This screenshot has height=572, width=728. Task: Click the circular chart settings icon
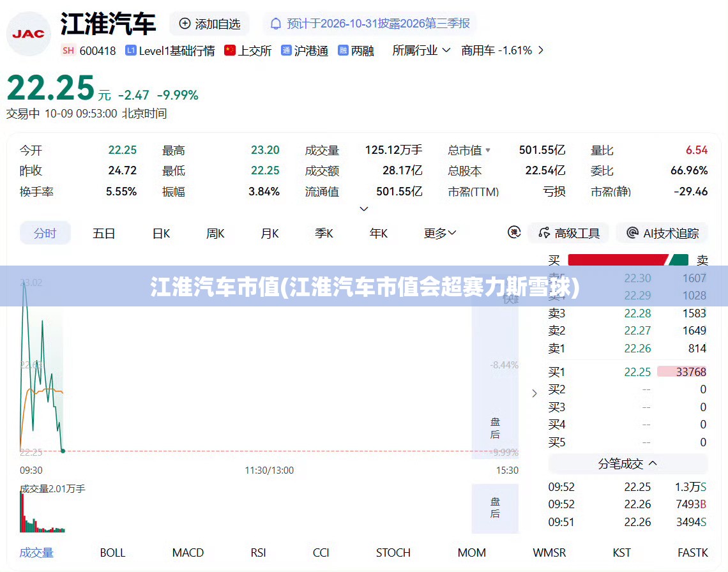point(514,232)
